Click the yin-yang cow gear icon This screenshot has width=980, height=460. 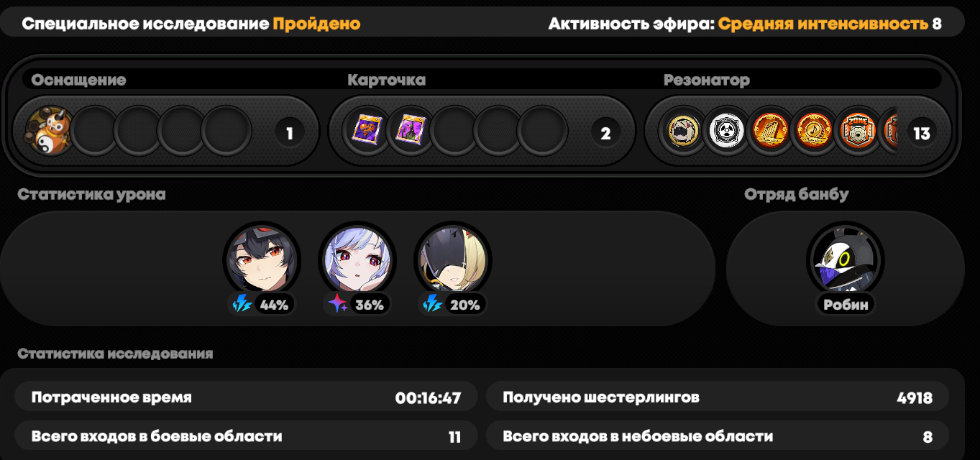[x=50, y=132]
